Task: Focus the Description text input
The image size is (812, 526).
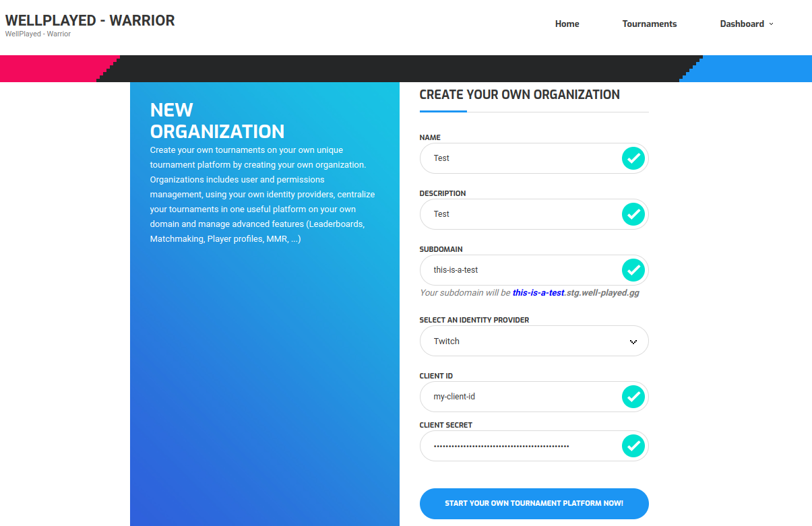Action: pyautogui.click(x=519, y=214)
